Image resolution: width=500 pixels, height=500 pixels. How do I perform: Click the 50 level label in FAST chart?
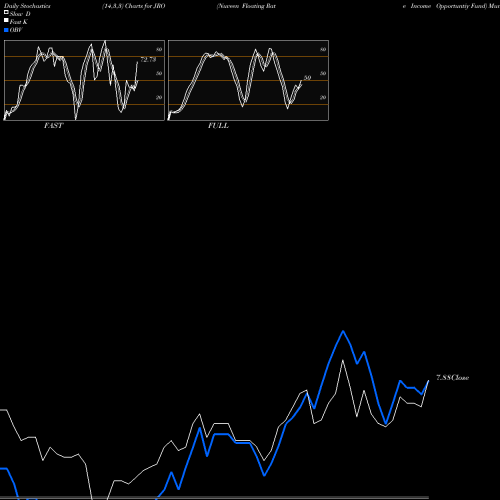(159, 74)
